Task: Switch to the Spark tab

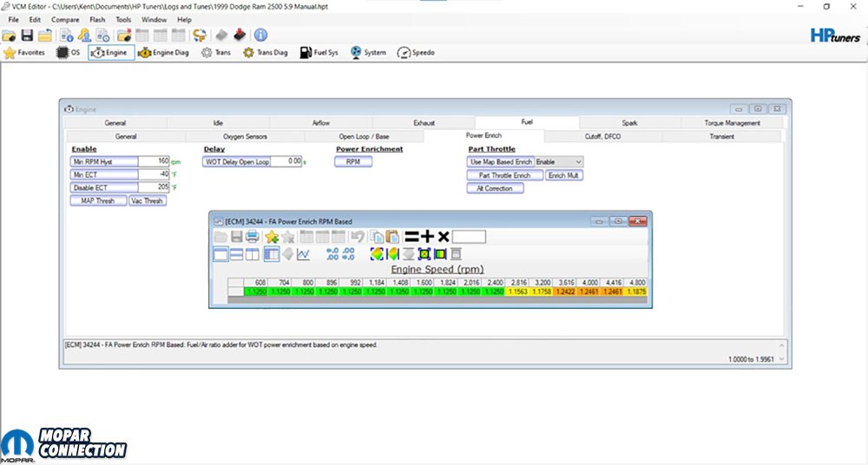Action: (629, 123)
